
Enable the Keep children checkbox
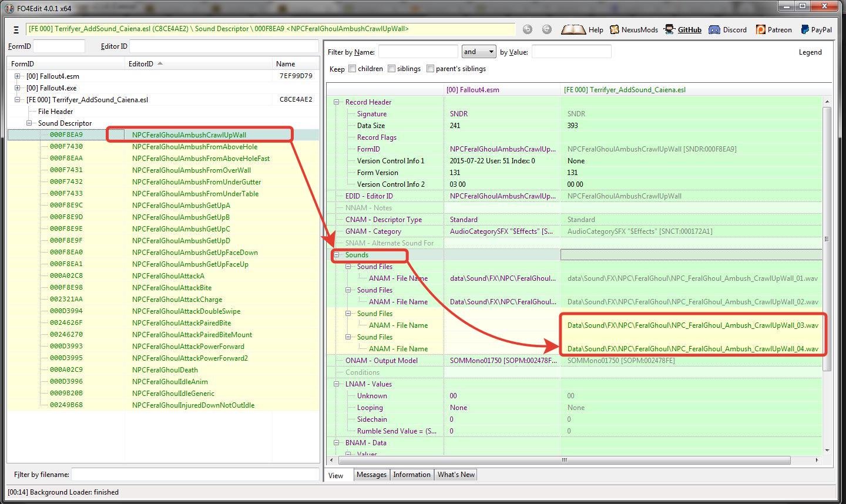(x=352, y=69)
